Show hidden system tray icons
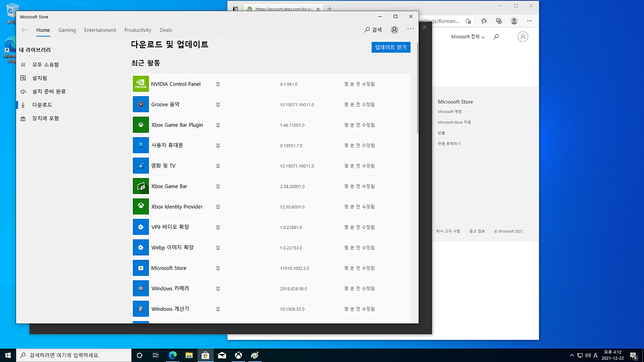This screenshot has width=644, height=362. (572, 355)
